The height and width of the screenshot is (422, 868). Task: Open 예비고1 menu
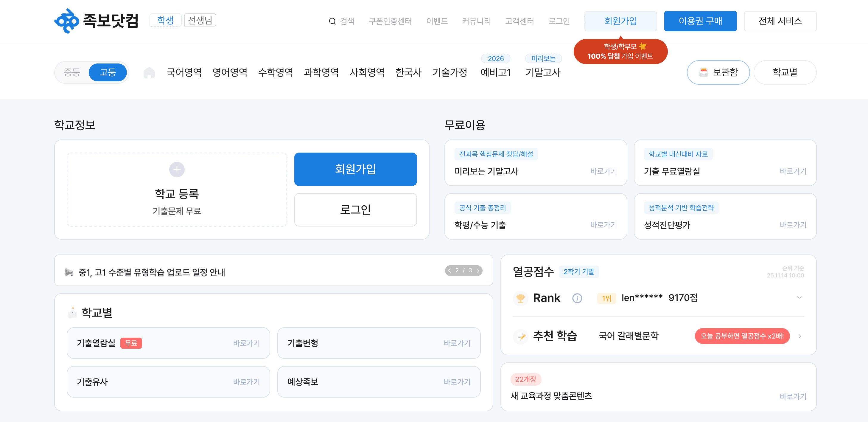tap(496, 72)
